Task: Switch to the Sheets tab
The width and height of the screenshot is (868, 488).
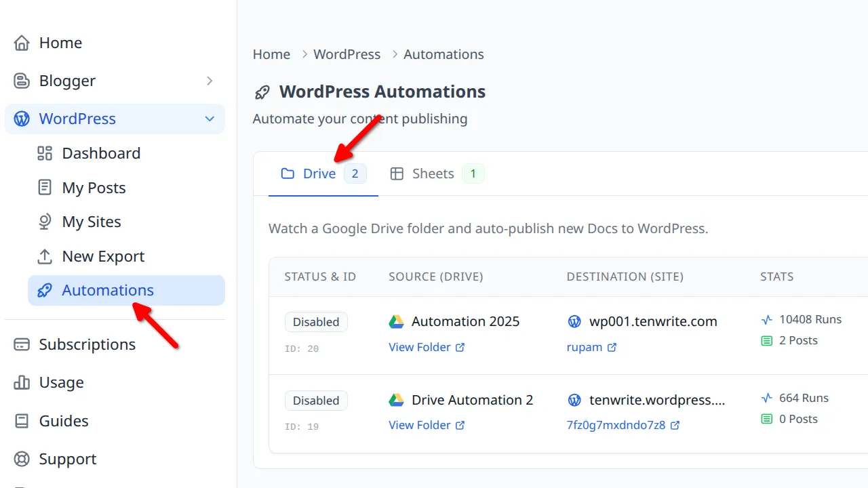Action: [x=432, y=174]
